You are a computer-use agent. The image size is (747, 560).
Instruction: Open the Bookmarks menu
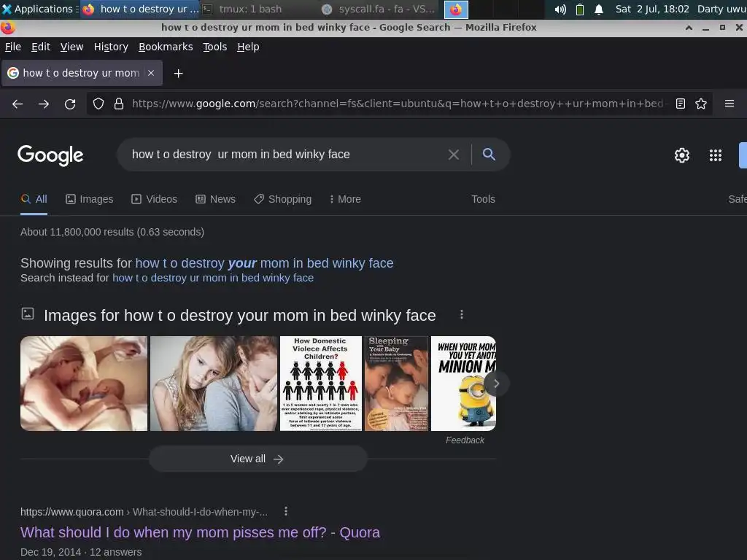(166, 47)
